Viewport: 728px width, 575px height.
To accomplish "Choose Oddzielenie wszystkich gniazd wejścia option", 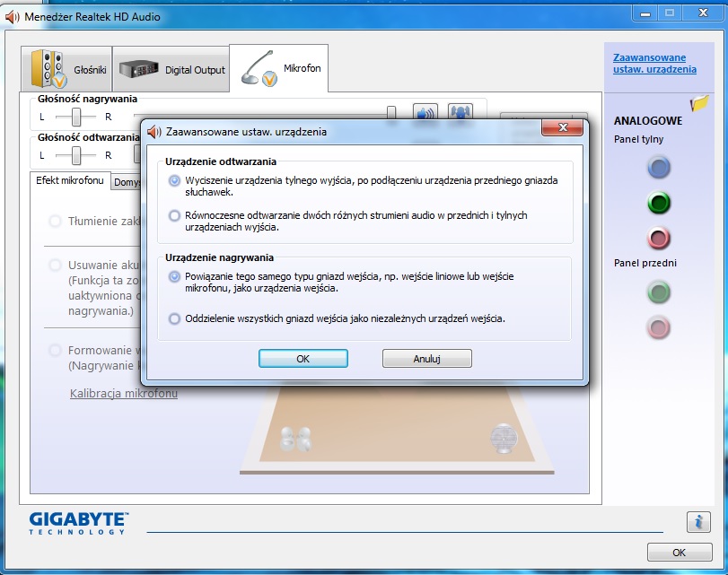I will [x=174, y=318].
